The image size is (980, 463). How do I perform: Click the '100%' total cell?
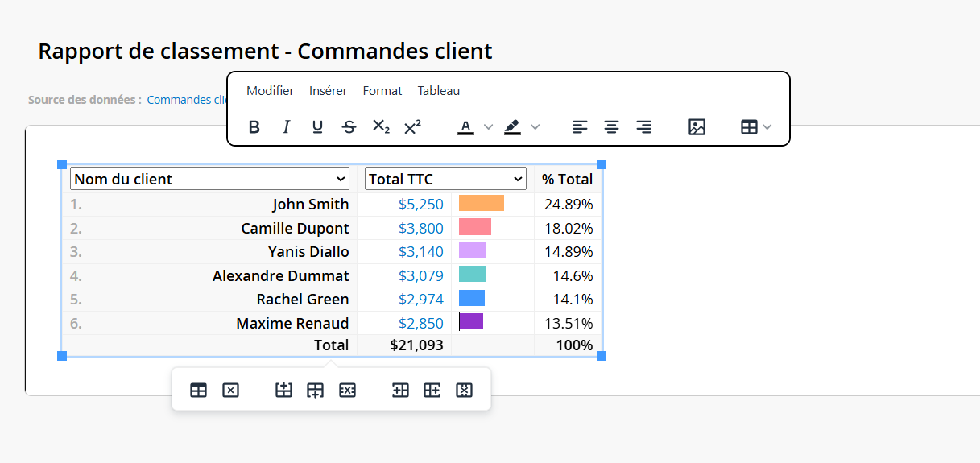point(567,345)
